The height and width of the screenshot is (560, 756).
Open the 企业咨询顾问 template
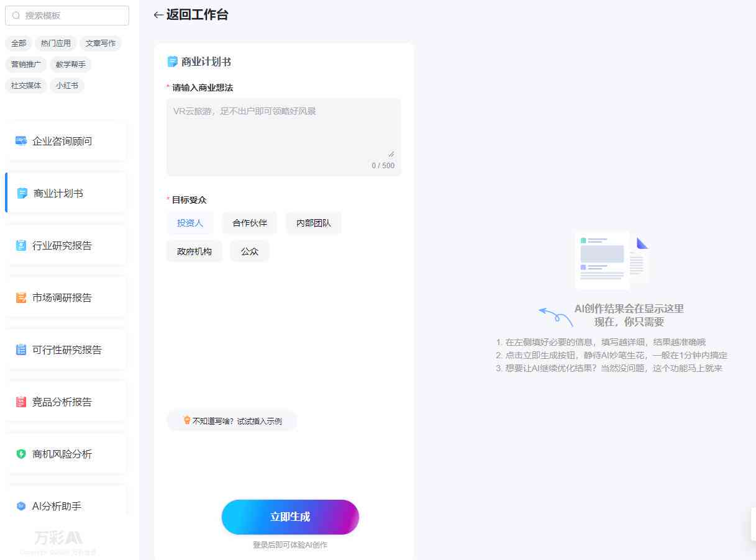(66, 141)
